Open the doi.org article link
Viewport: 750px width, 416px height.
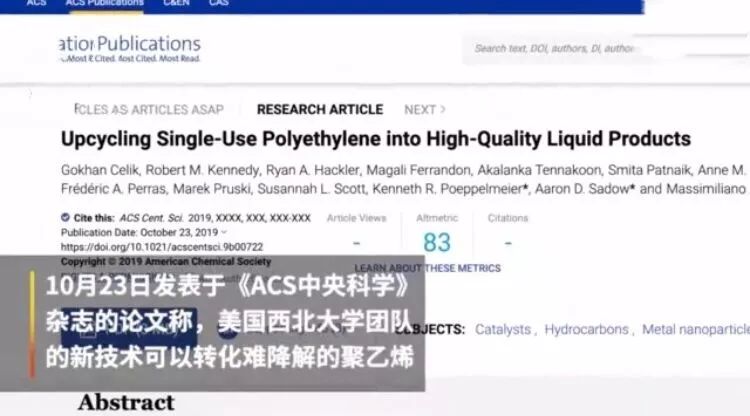(x=162, y=247)
